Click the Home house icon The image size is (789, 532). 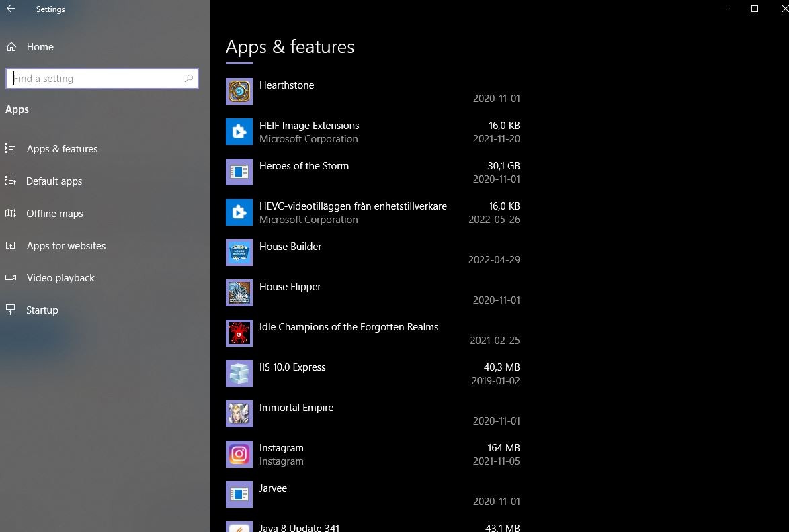click(11, 47)
